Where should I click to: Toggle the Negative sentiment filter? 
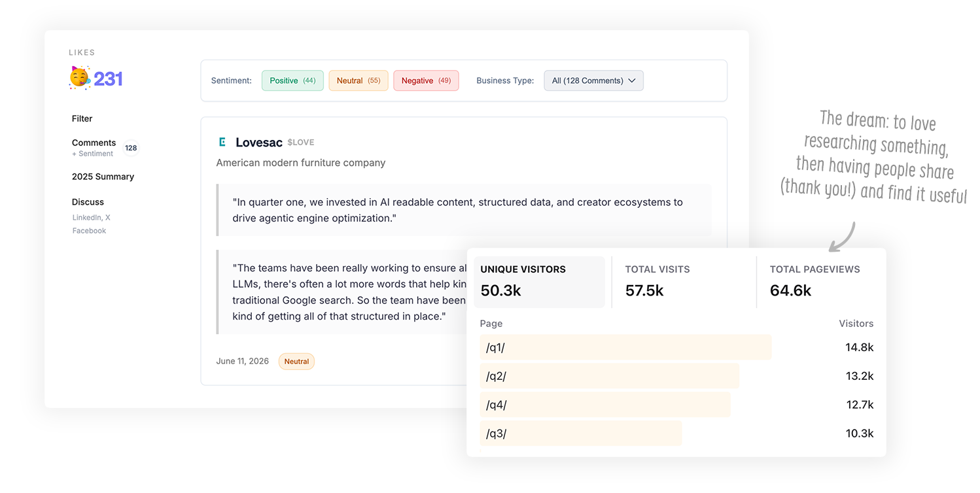tap(426, 80)
